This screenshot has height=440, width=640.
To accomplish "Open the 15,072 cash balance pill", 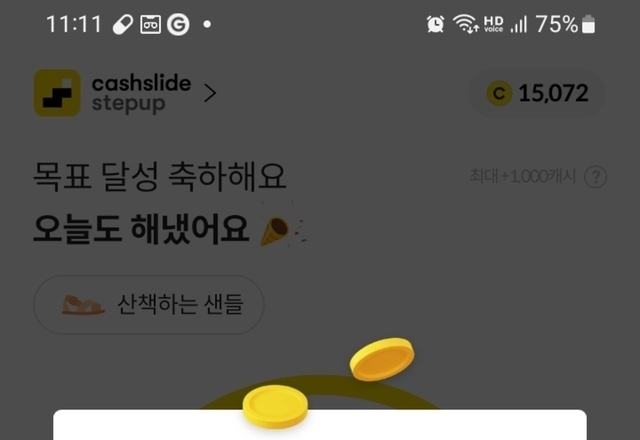I will [x=536, y=93].
